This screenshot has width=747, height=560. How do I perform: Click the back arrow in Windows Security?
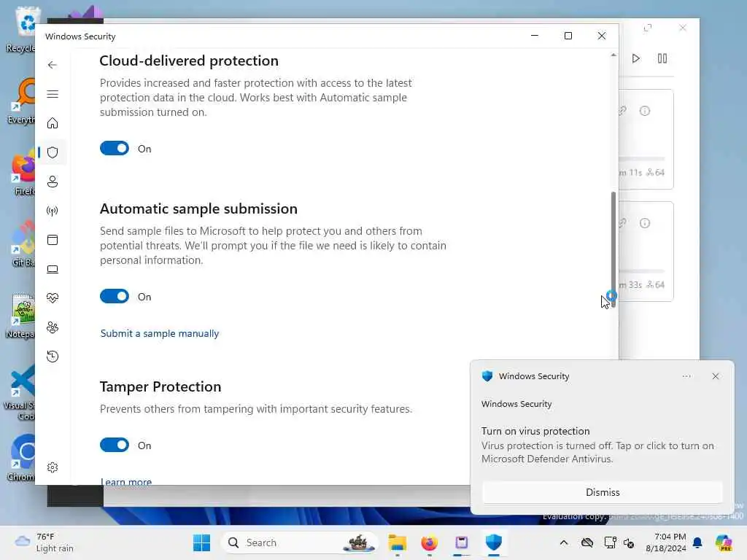(x=53, y=65)
